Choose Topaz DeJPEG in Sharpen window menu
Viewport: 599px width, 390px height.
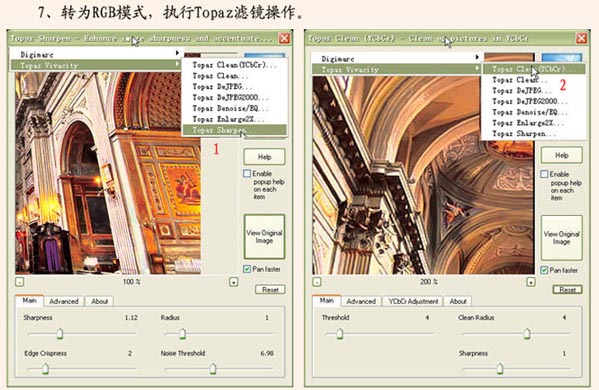(234, 87)
